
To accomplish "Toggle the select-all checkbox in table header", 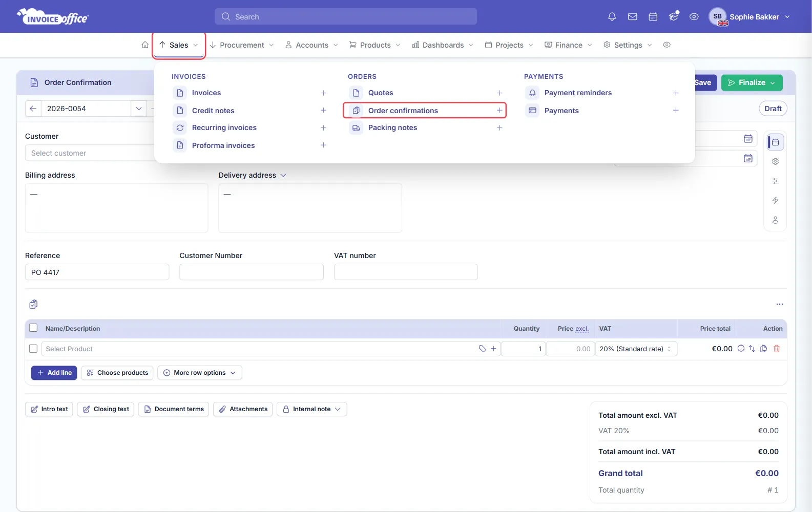I will (33, 328).
